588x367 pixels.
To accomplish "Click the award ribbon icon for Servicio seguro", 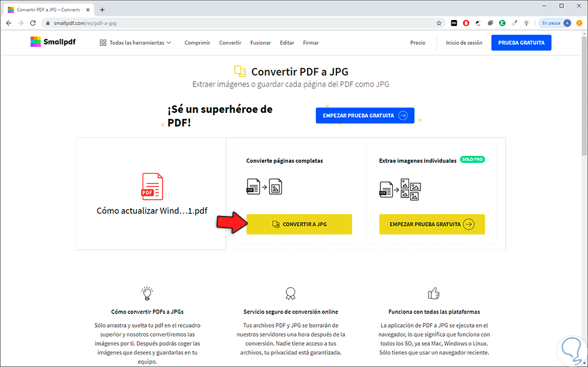I will click(290, 293).
